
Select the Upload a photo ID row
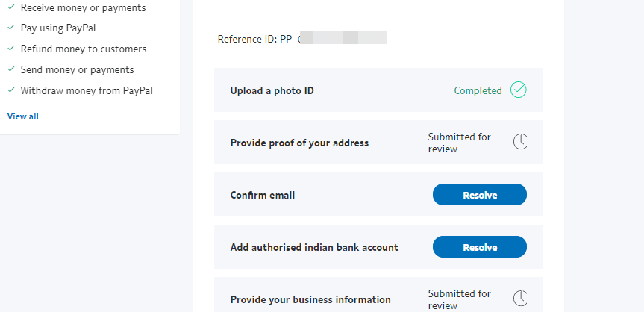click(x=272, y=91)
